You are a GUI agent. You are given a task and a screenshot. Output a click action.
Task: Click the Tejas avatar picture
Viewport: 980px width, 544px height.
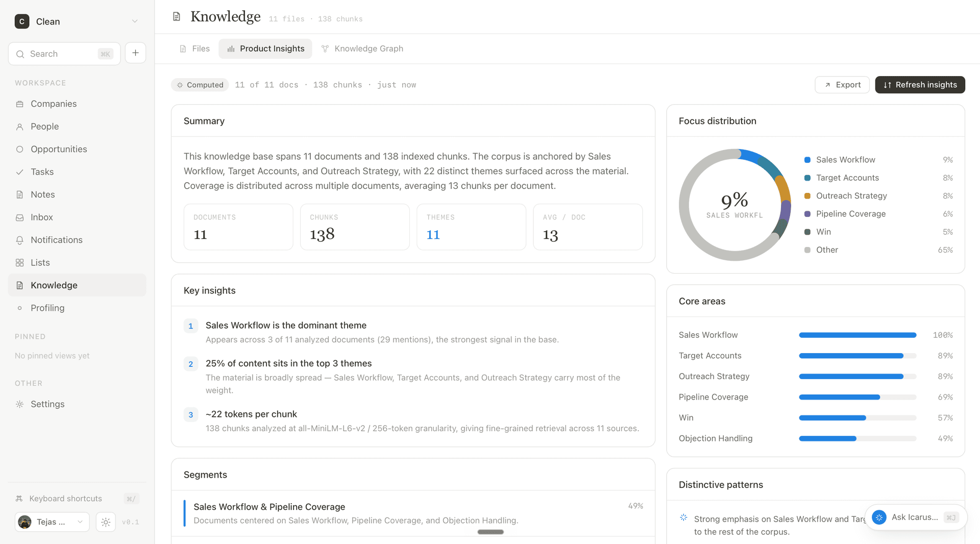click(x=24, y=522)
